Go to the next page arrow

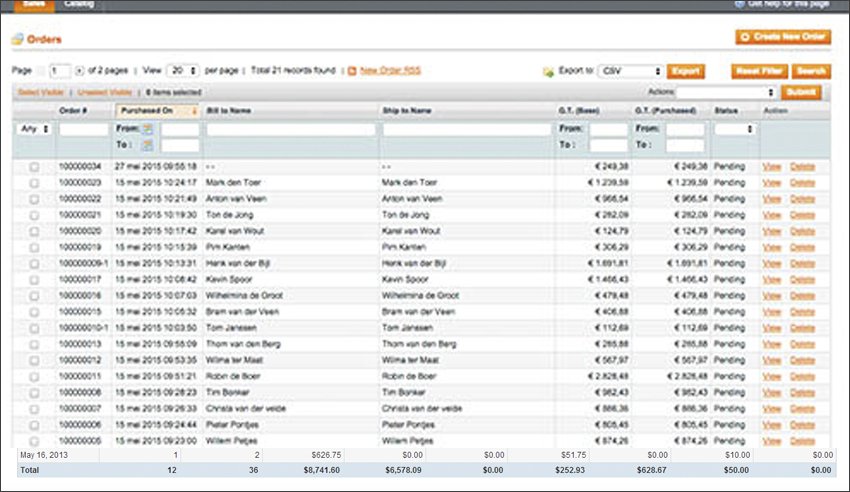pos(79,71)
